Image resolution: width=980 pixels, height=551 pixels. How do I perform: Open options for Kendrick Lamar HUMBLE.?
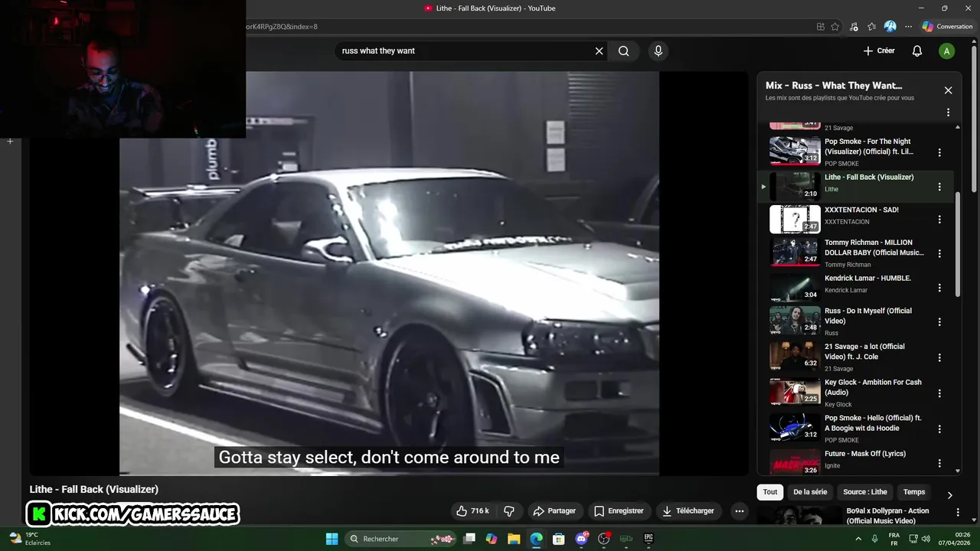click(x=939, y=288)
